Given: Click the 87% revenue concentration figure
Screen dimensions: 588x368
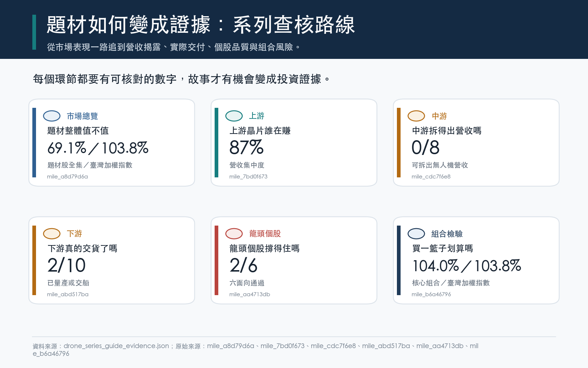Looking at the screenshot, I should [x=246, y=148].
